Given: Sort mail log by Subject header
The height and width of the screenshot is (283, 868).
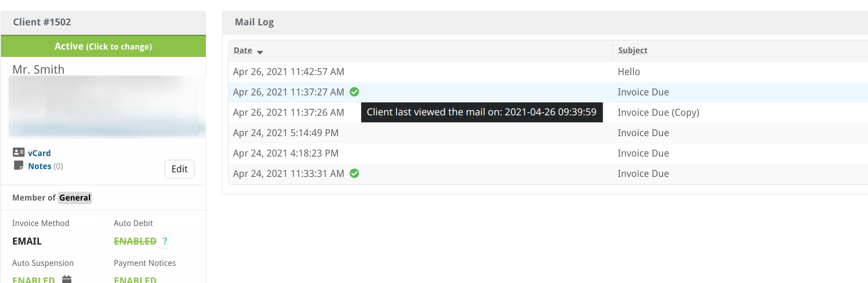Looking at the screenshot, I should pos(633,50).
